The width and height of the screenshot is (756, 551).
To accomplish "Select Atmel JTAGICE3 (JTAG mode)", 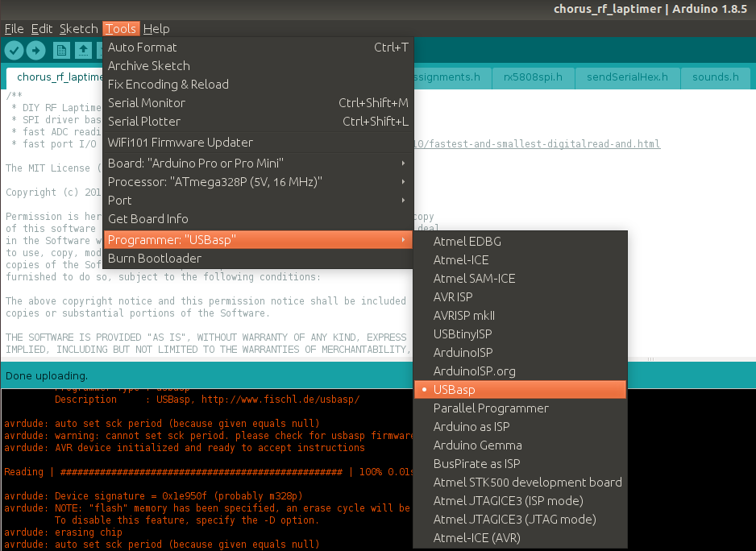I will tap(520, 520).
